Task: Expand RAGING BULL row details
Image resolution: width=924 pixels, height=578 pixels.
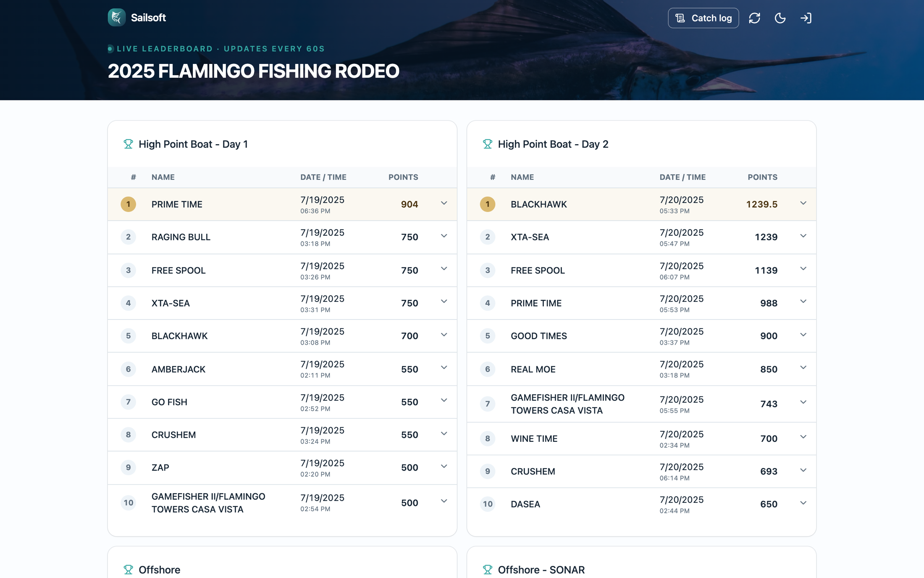Action: 444,236
